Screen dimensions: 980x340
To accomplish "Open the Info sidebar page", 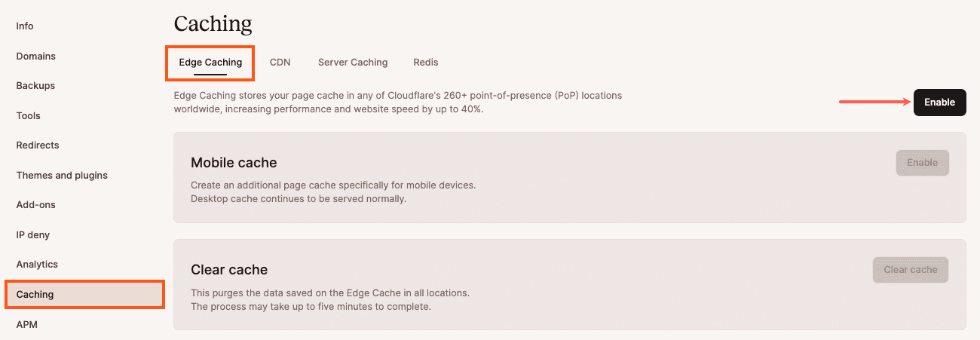I will (x=25, y=26).
